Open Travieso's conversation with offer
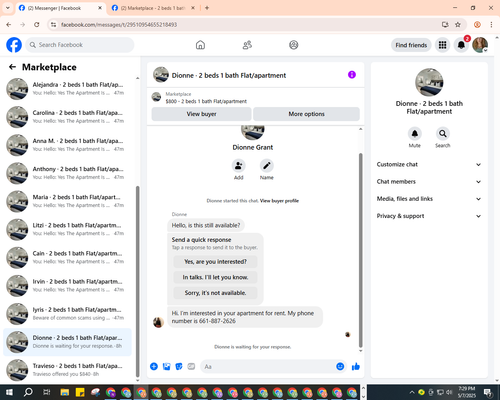Screen dimensions: 500x400 click(68, 370)
